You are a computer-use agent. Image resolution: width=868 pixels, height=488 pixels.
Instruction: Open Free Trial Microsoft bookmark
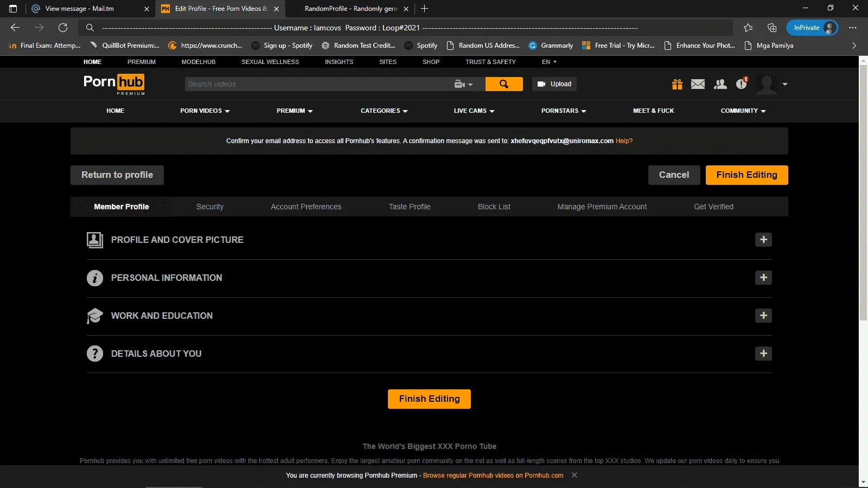[618, 46]
